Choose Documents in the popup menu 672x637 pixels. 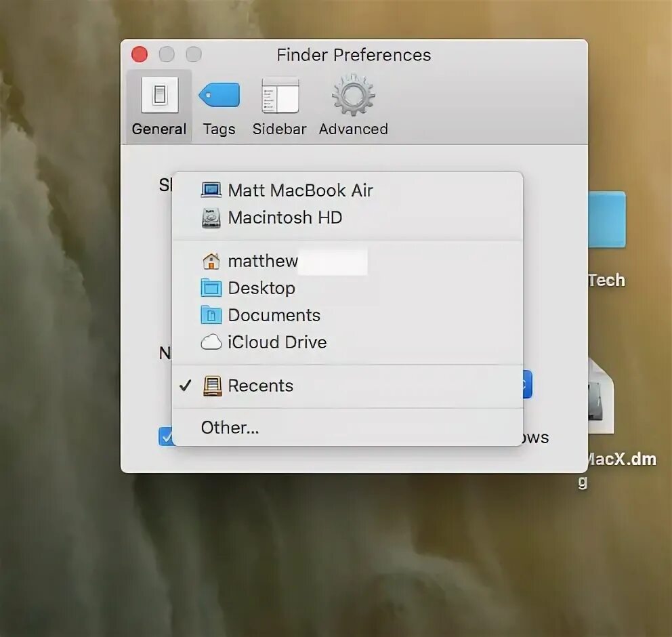click(x=347, y=315)
